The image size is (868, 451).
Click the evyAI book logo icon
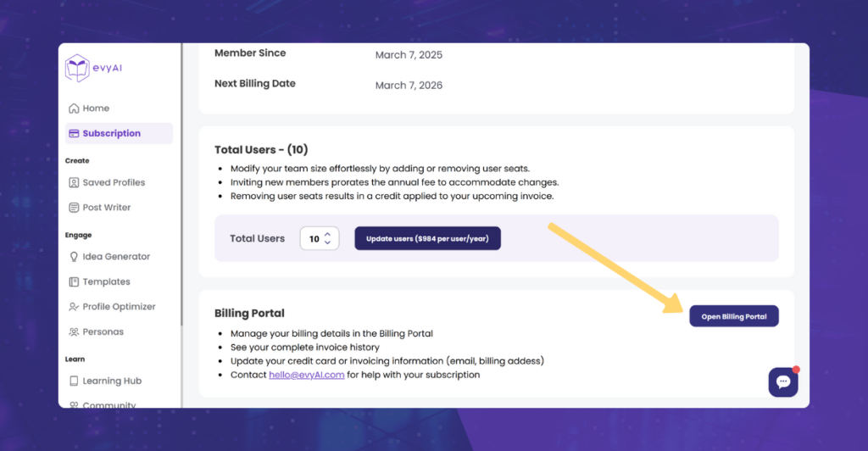77,68
